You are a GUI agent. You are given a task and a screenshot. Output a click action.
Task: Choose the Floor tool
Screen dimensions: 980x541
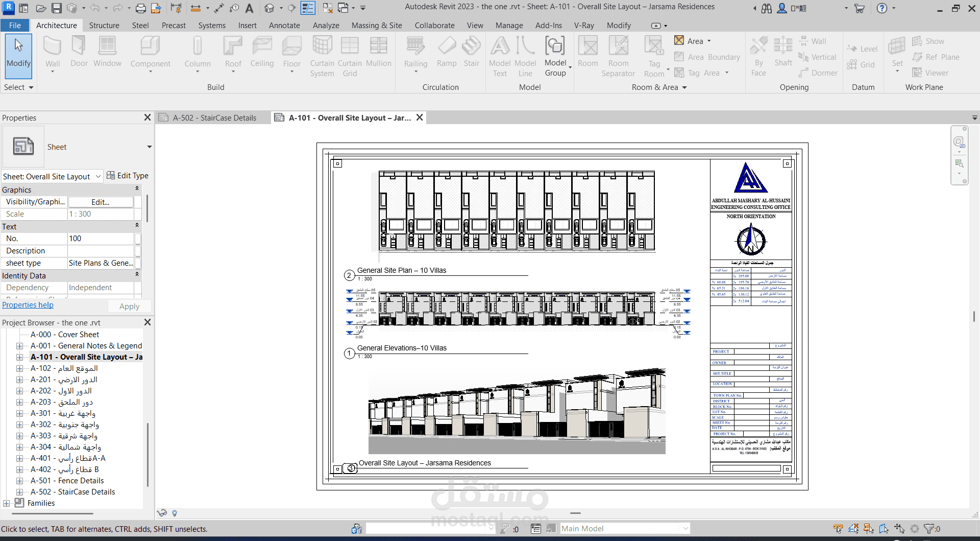click(291, 55)
